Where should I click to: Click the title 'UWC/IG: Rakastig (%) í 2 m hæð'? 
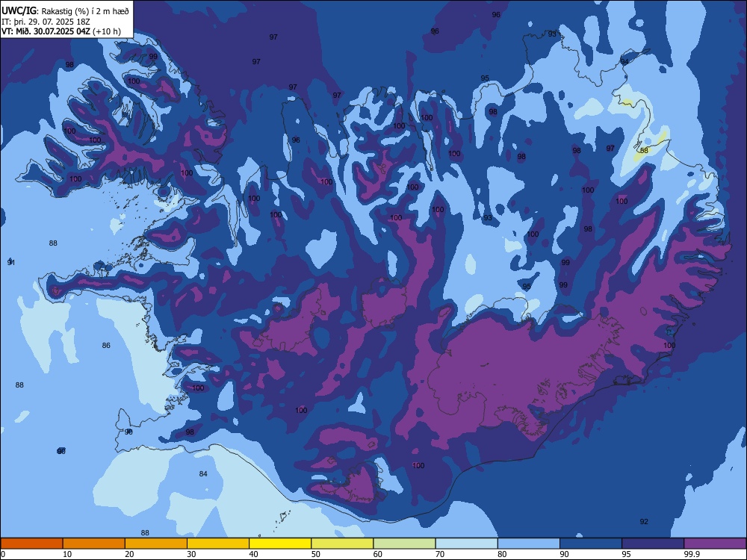(x=65, y=10)
